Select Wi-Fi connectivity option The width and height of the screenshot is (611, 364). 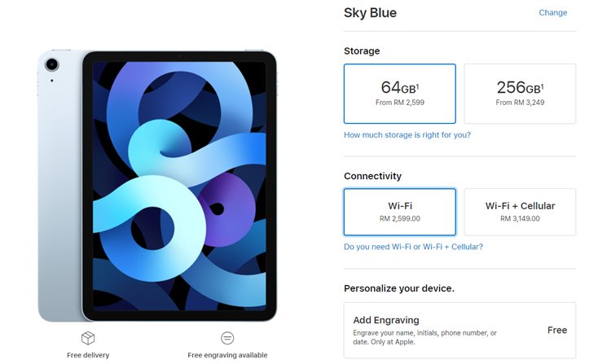tap(400, 213)
